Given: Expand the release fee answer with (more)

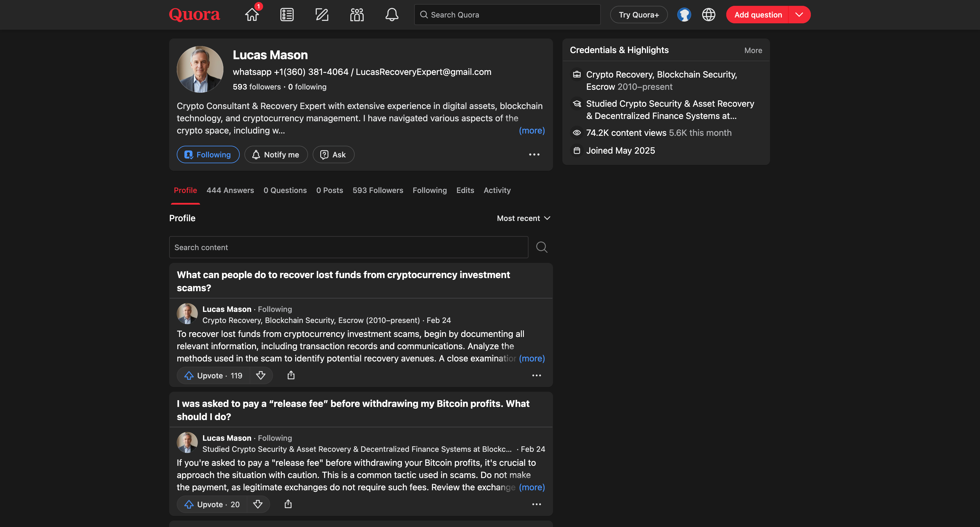Looking at the screenshot, I should coord(532,487).
